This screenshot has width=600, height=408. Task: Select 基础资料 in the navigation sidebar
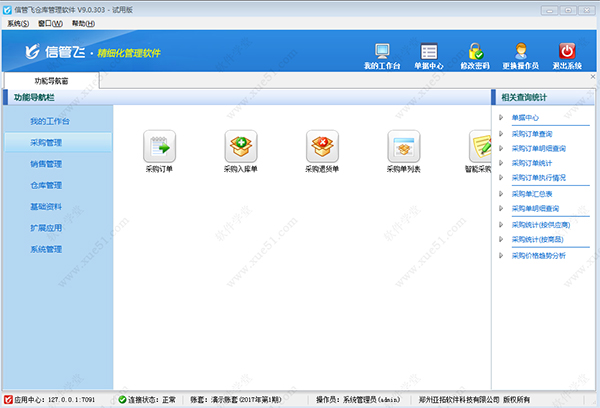(46, 207)
